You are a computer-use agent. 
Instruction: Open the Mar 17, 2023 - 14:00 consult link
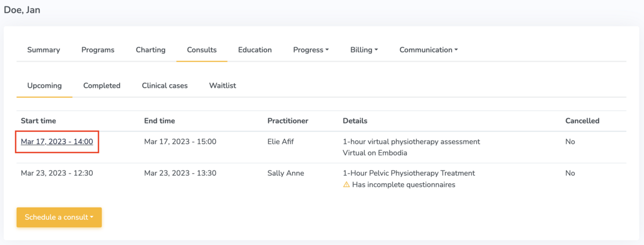click(x=57, y=142)
